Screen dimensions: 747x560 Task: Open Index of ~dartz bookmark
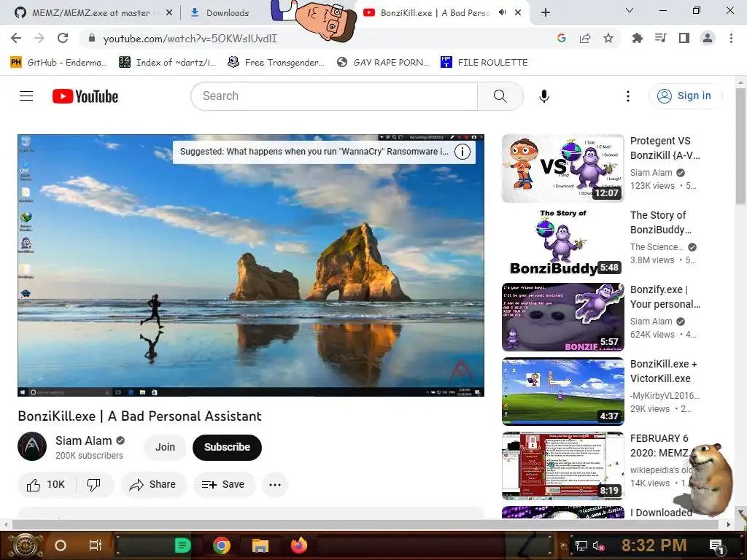[167, 63]
